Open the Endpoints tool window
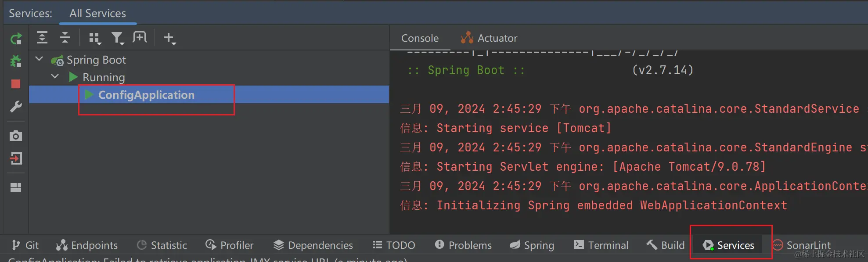The width and height of the screenshot is (868, 262). click(87, 245)
